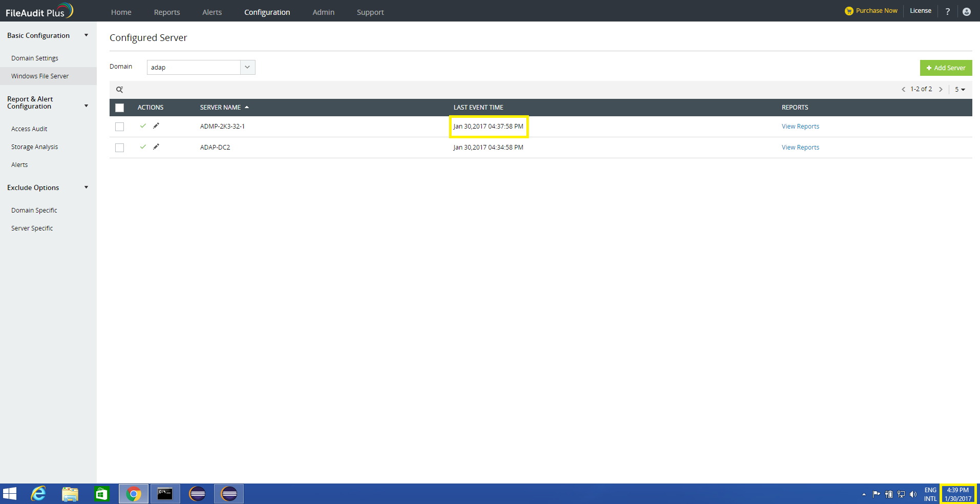Open Storage Analysis in the sidebar
Screen dimensions: 980x504
35,147
